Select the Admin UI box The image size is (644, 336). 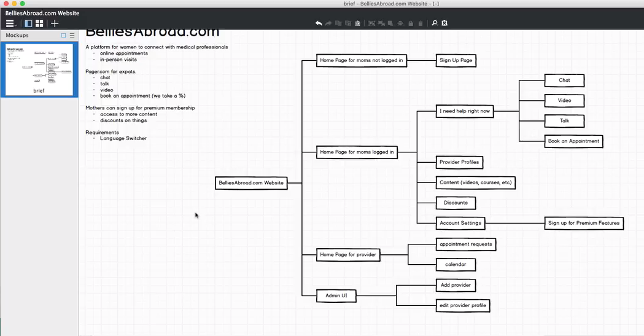click(336, 295)
